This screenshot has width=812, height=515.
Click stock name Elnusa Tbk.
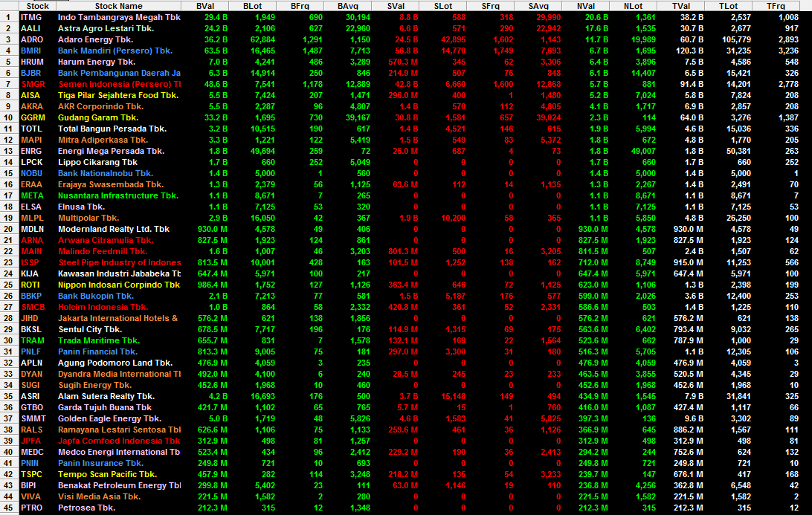81,207
